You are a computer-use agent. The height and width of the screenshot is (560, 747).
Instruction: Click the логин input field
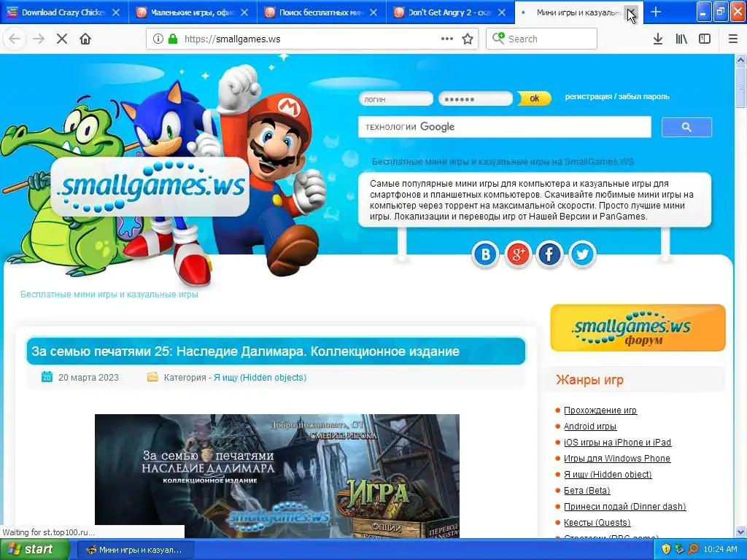(396, 99)
